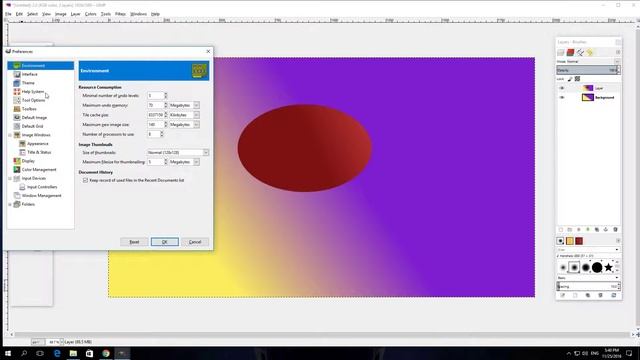
Task: Click Minimal number of undo levels field
Action: click(x=157, y=96)
